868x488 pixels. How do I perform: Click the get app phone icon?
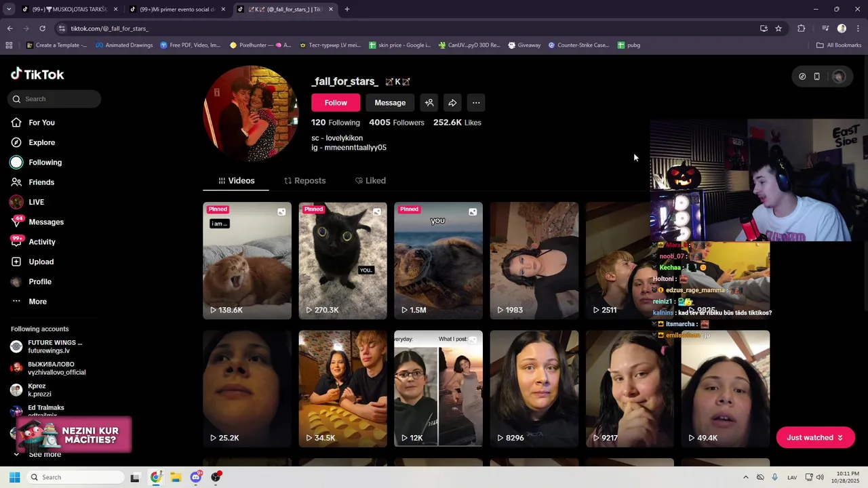[817, 77]
